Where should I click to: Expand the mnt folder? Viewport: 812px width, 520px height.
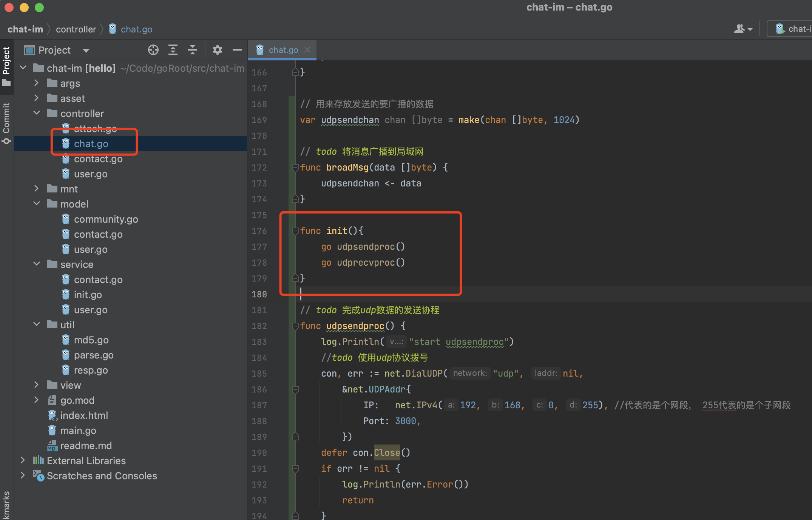pyautogui.click(x=37, y=189)
